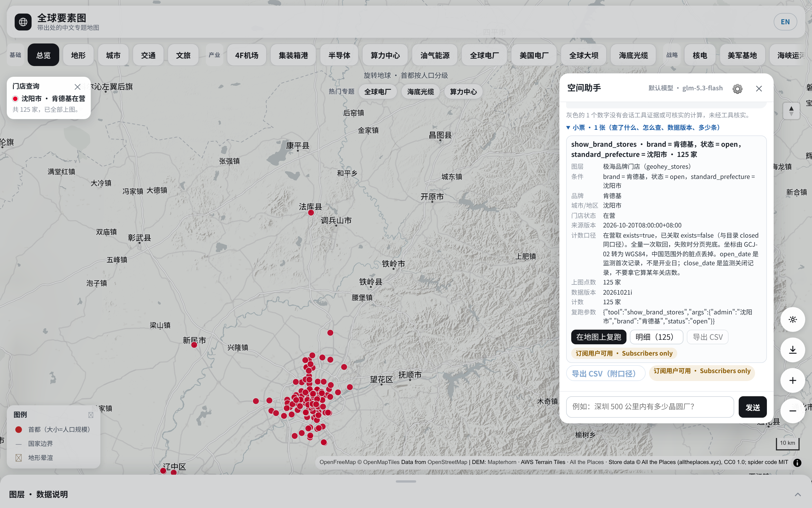
Task: Reset map bearing with the compass icon
Action: (791, 111)
